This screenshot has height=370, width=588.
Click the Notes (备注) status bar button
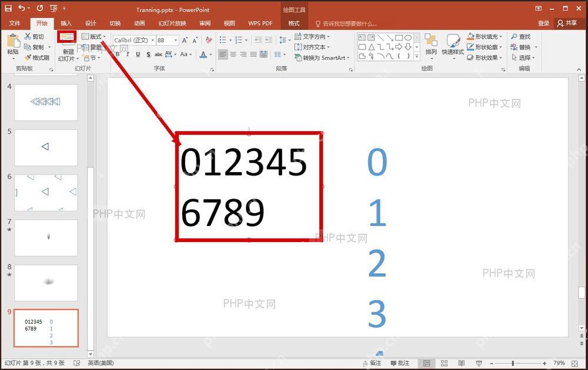point(372,364)
